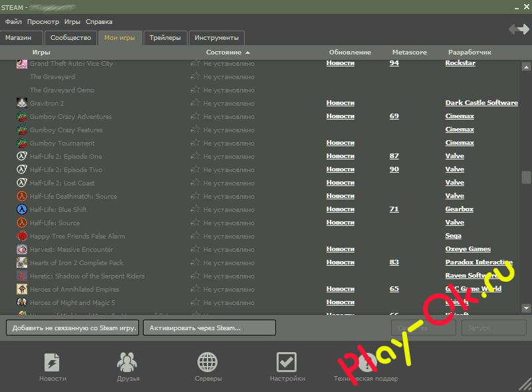Viewport: 532px width, 392px height.
Task: Open the Игры menu
Action: point(72,22)
